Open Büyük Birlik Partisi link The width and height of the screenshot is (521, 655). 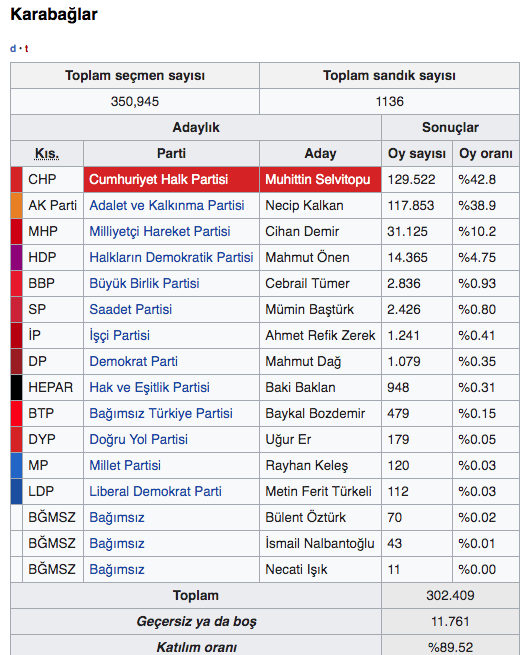pyautogui.click(x=144, y=283)
